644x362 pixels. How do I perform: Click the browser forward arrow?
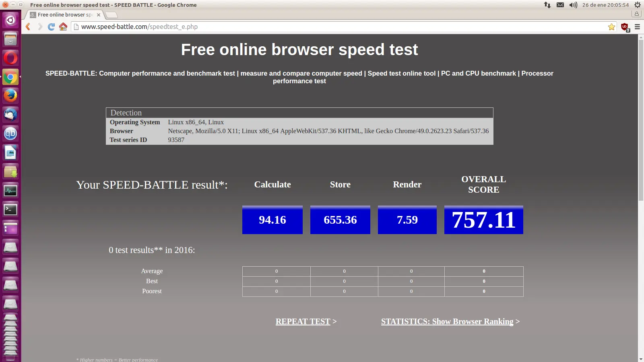(40, 27)
